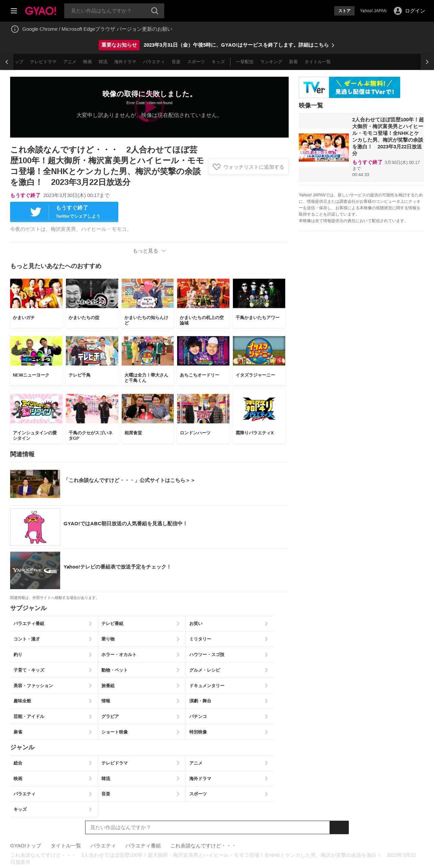This screenshot has width=434, height=868.
Task: Open イタズラジャーニー thumbnail
Action: [x=259, y=351]
